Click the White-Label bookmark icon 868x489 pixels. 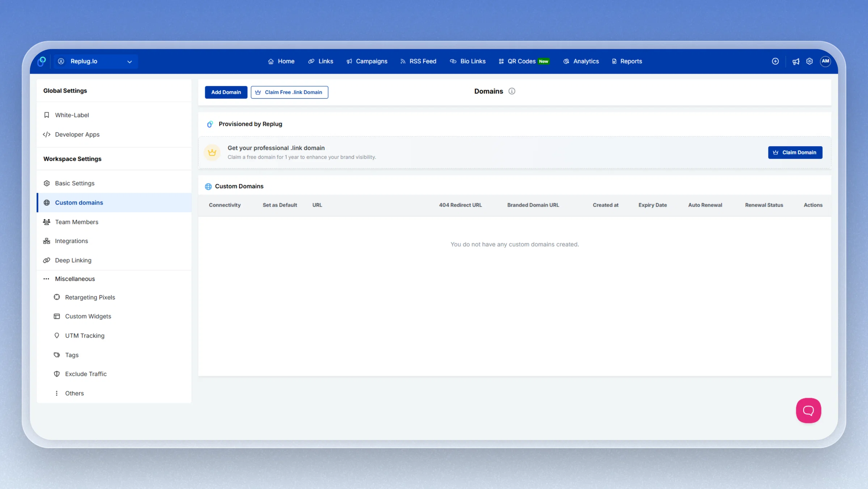click(x=47, y=115)
